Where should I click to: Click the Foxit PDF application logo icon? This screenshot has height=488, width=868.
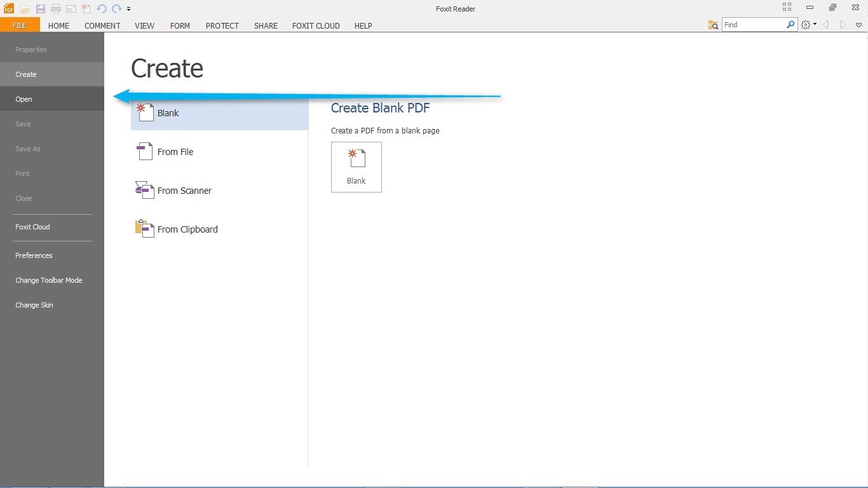[x=9, y=9]
